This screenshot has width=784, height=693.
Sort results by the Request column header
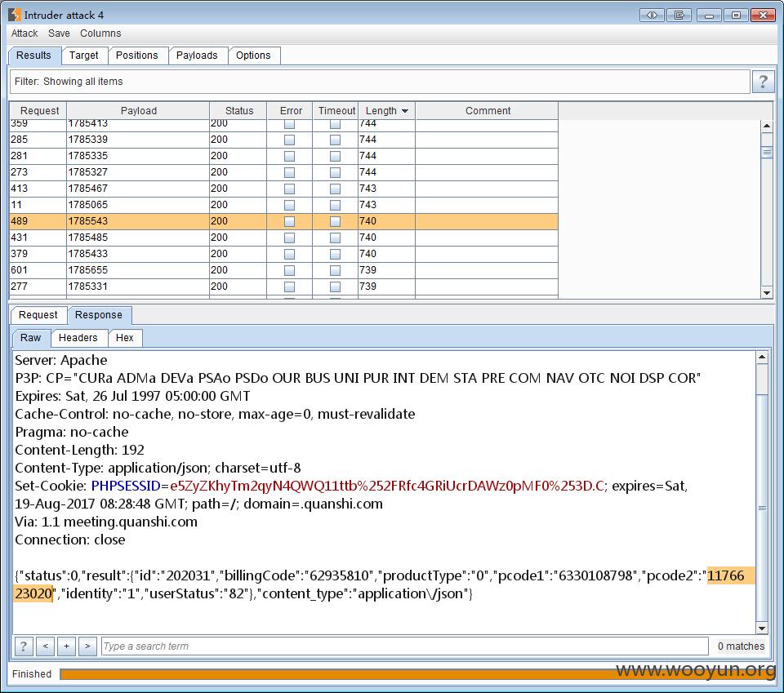pyautogui.click(x=38, y=111)
